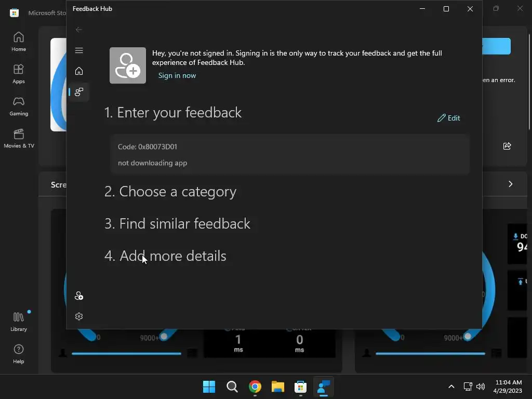Image resolution: width=532 pixels, height=399 pixels.
Task: Maximize the Feedback Hub window
Action: coord(446,9)
